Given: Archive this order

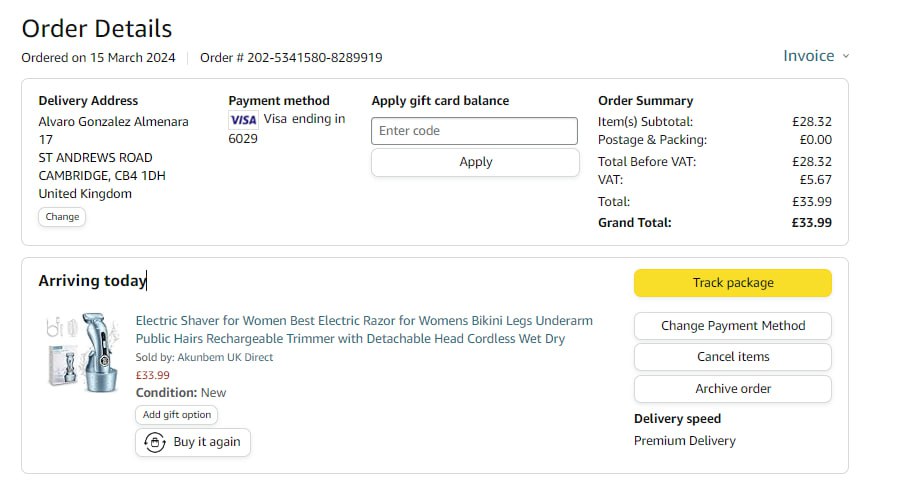Looking at the screenshot, I should [732, 389].
